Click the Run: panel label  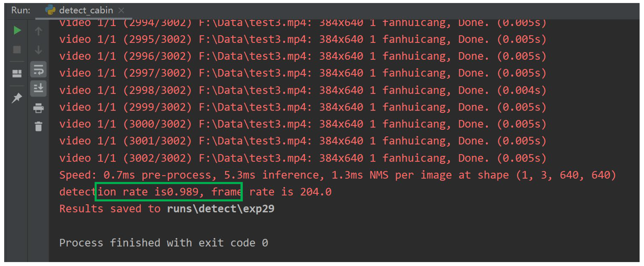pyautogui.click(x=21, y=10)
